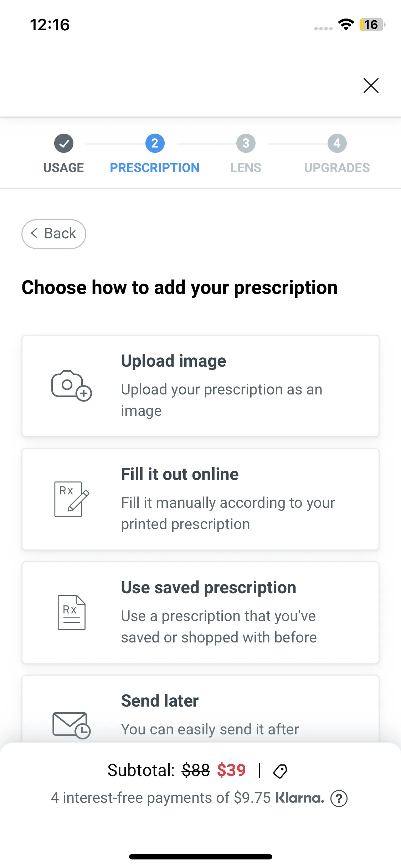
Task: Switch to the LENS step label
Action: (x=246, y=167)
